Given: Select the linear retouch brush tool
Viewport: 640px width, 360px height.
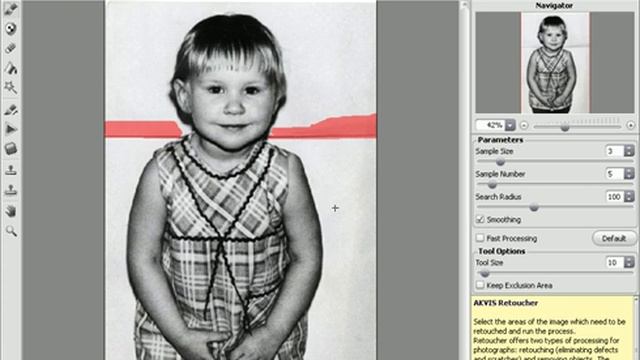Looking at the screenshot, I should pos(11,110).
